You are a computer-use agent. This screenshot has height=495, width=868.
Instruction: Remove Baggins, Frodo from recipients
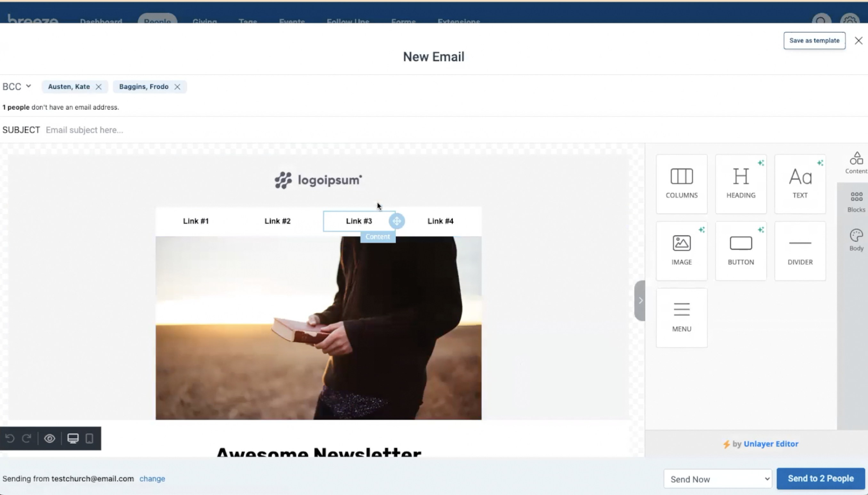[x=177, y=87]
